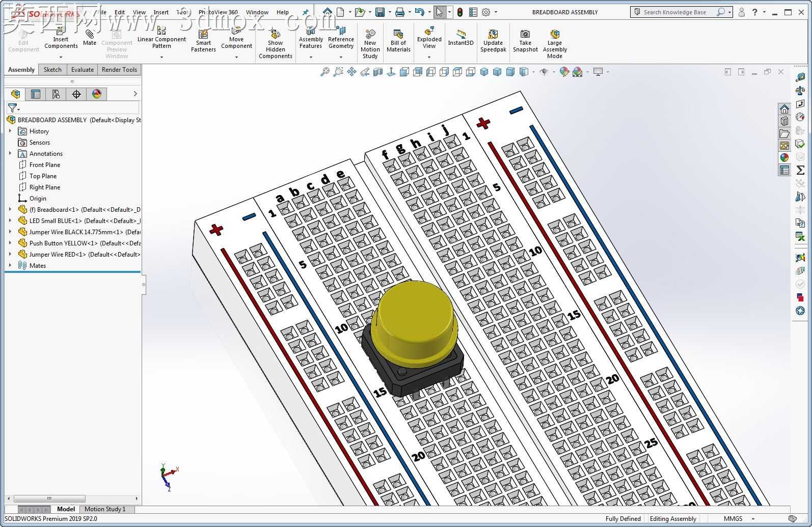
Task: Open Assembly Features tool
Action: pyautogui.click(x=311, y=38)
